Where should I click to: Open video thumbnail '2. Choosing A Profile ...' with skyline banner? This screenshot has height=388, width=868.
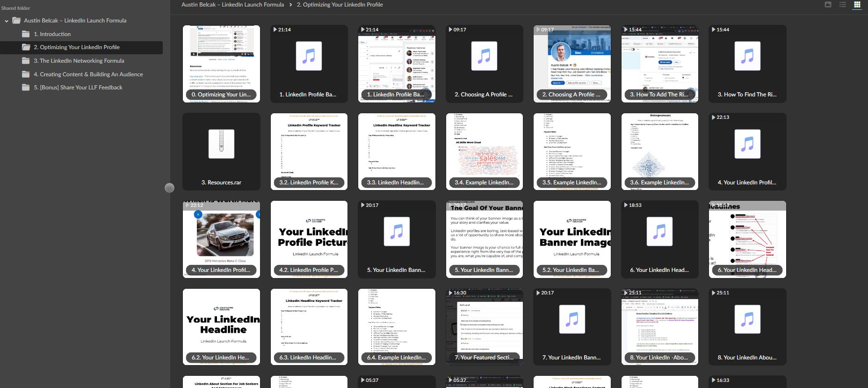click(x=572, y=64)
